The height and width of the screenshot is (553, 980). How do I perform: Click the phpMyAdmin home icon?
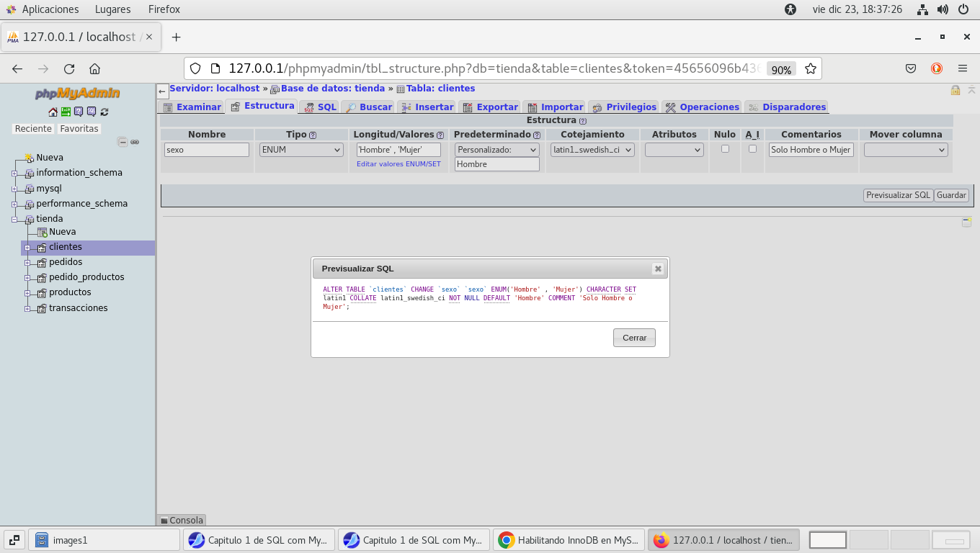[53, 112]
